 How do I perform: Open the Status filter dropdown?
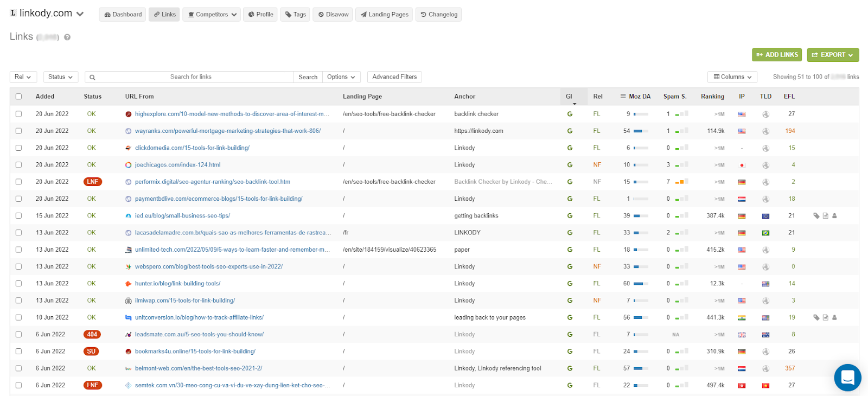pos(60,77)
